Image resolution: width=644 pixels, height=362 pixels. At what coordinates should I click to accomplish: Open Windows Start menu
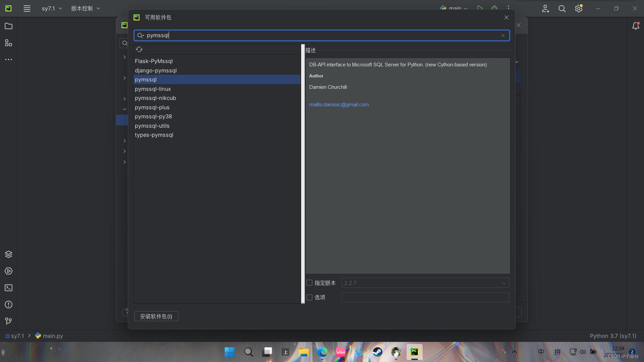(230, 352)
